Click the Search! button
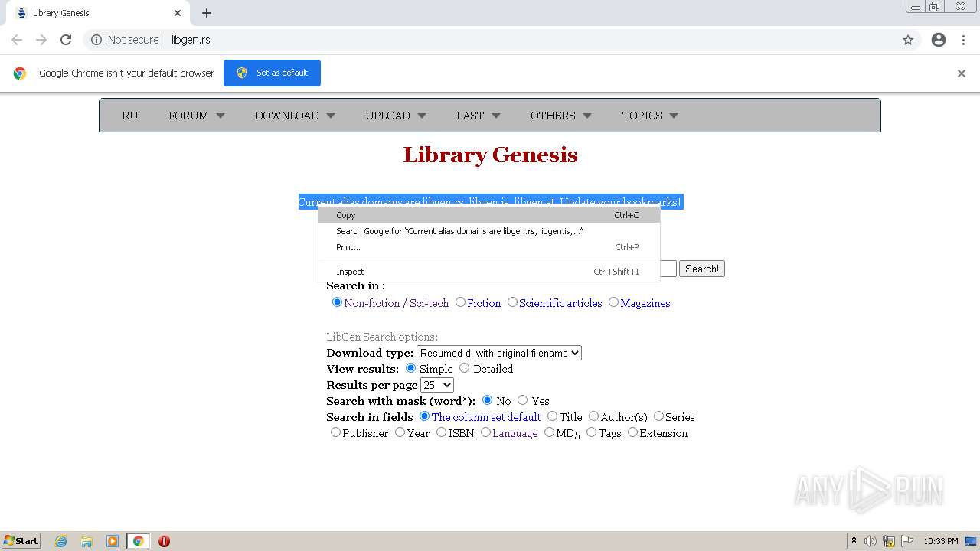Viewport: 980px width, 551px height. tap(702, 269)
